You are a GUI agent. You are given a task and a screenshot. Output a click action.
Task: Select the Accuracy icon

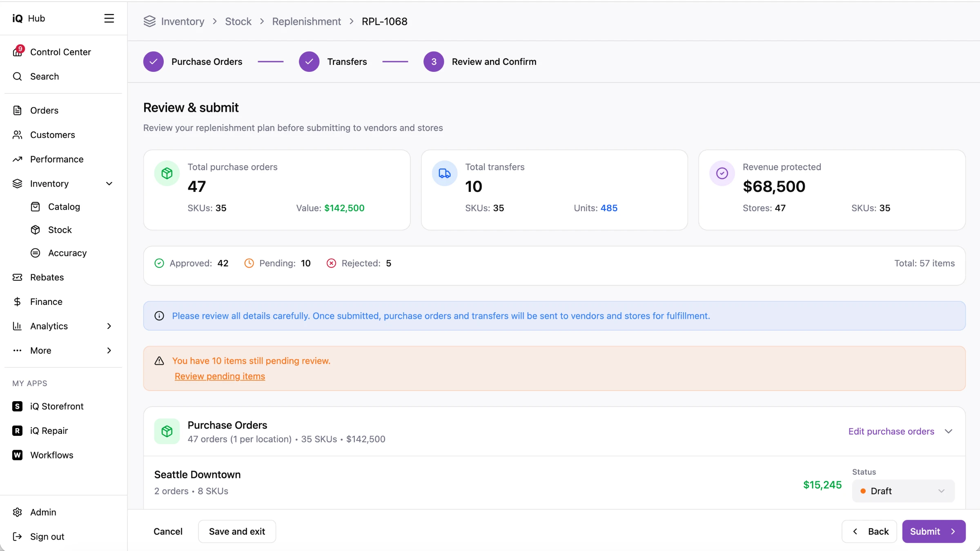tap(36, 253)
